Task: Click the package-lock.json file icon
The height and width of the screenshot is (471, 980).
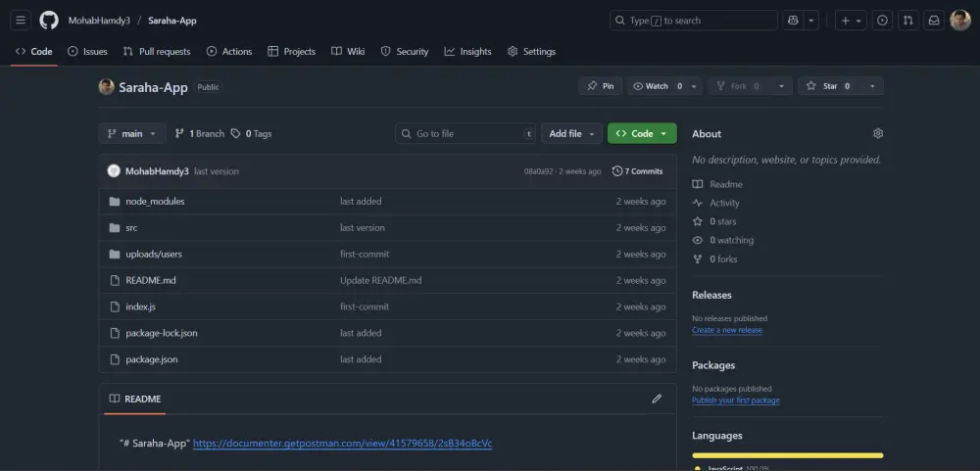Action: tap(115, 332)
